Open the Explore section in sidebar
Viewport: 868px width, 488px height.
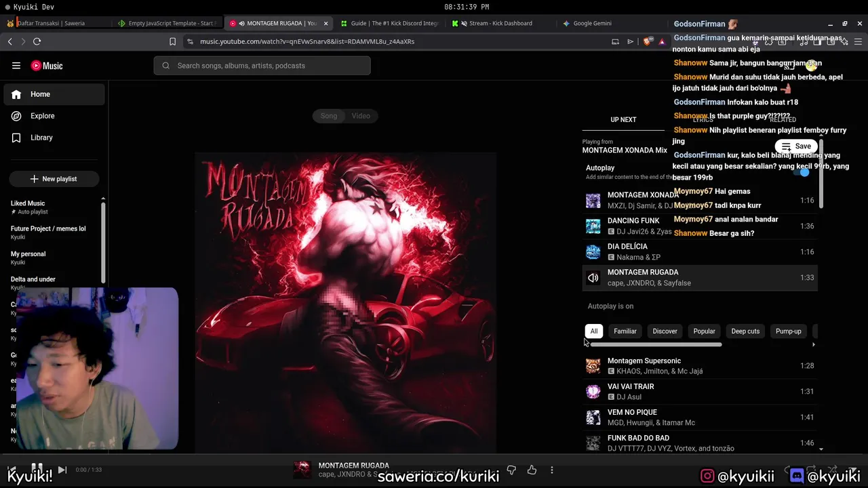coord(54,116)
